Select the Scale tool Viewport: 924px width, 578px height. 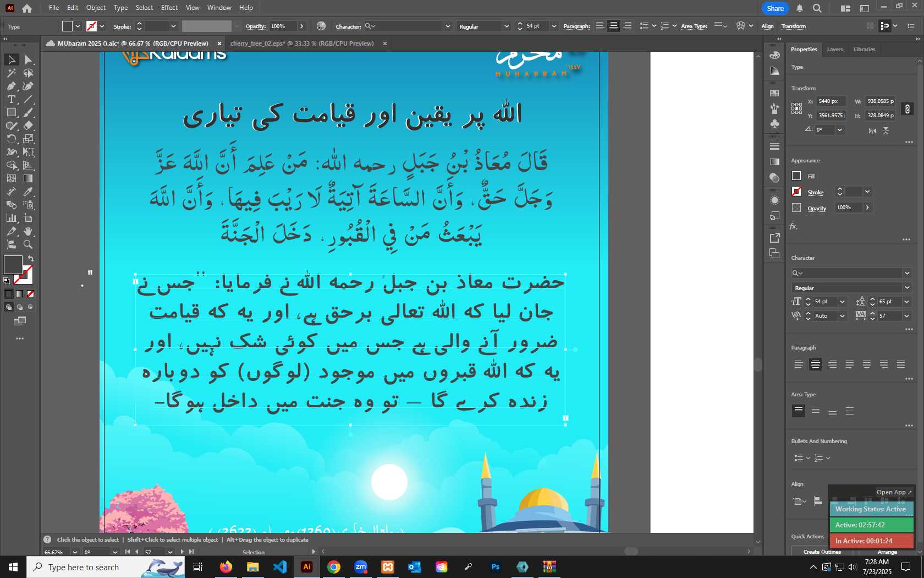(29, 139)
